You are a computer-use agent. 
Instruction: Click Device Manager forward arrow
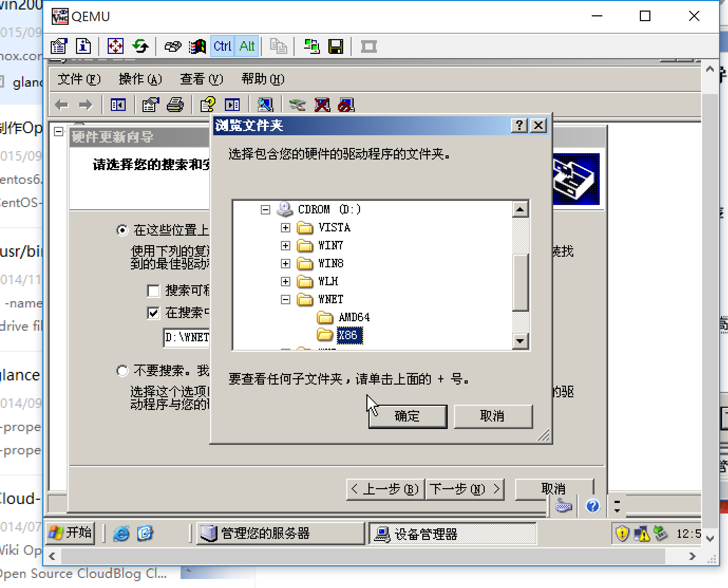[x=86, y=105]
